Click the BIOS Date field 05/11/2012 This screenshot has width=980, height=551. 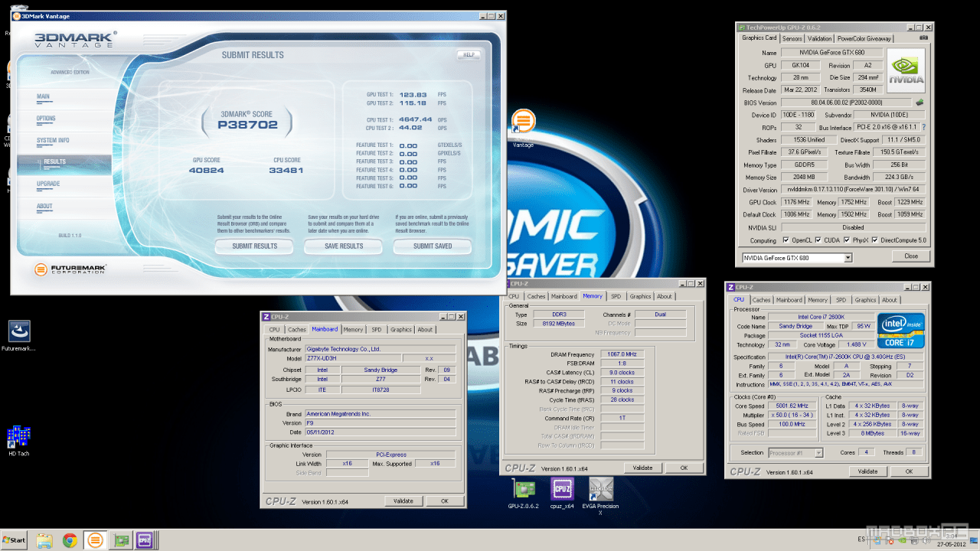coord(381,432)
